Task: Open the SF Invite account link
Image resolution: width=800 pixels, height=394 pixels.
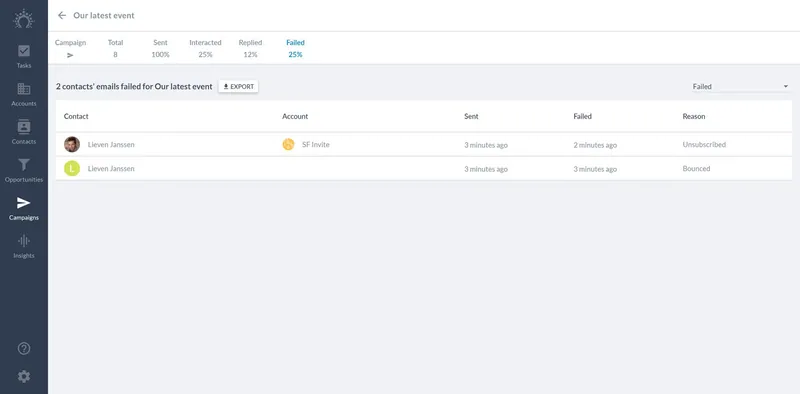Action: pos(315,144)
